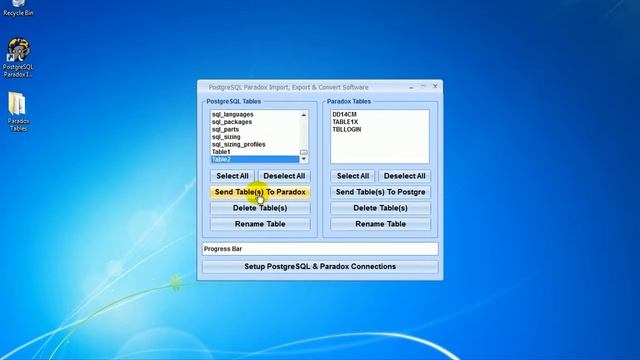Open Setup PostgreSQL & Paradox Connections
The height and width of the screenshot is (360, 640).
(x=320, y=267)
